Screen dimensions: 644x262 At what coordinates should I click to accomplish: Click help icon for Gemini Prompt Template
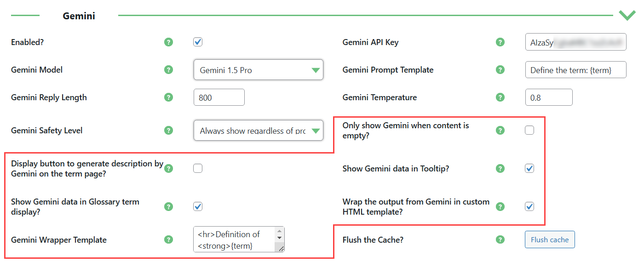[500, 70]
